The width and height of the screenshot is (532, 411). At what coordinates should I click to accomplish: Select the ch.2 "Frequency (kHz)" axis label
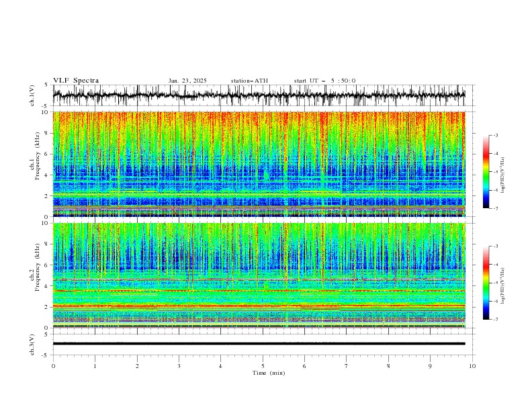coord(38,267)
